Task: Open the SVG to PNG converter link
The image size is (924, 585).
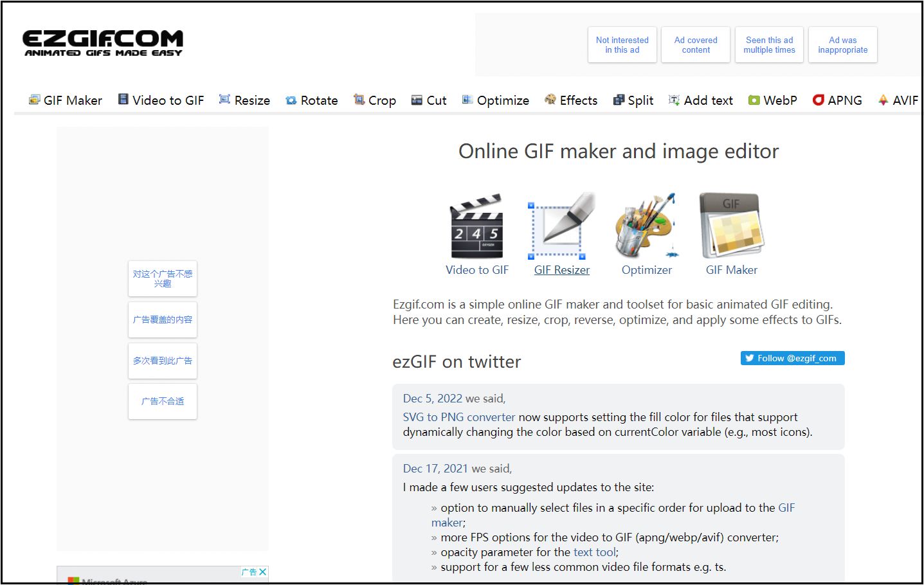Action: (x=458, y=417)
